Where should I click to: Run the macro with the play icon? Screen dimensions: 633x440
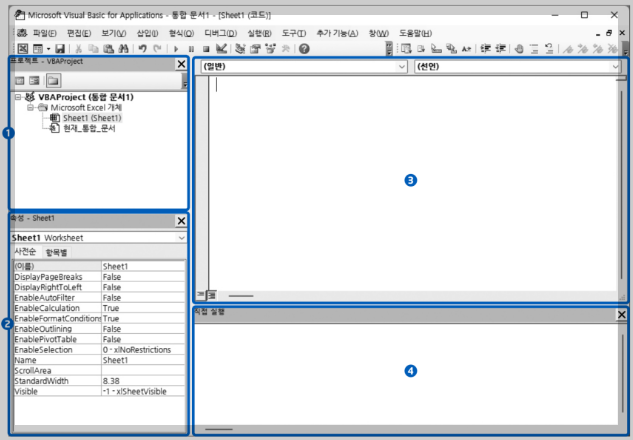tap(176, 49)
